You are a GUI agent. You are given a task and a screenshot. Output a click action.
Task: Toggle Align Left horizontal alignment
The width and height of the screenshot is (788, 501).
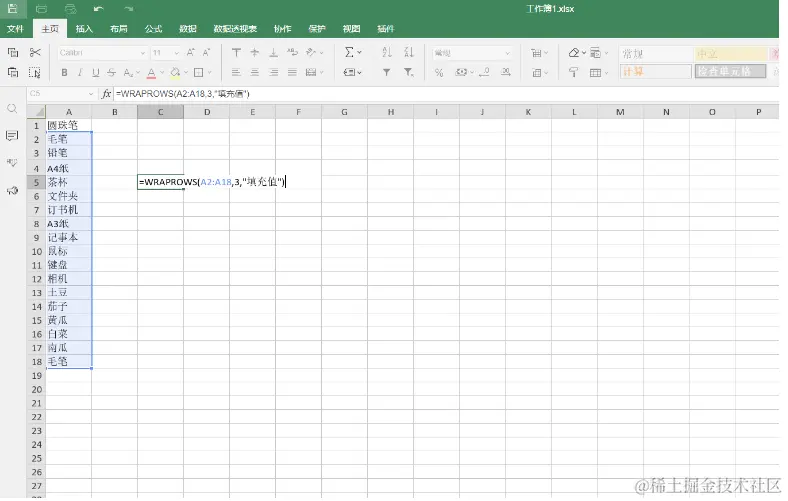(236, 73)
